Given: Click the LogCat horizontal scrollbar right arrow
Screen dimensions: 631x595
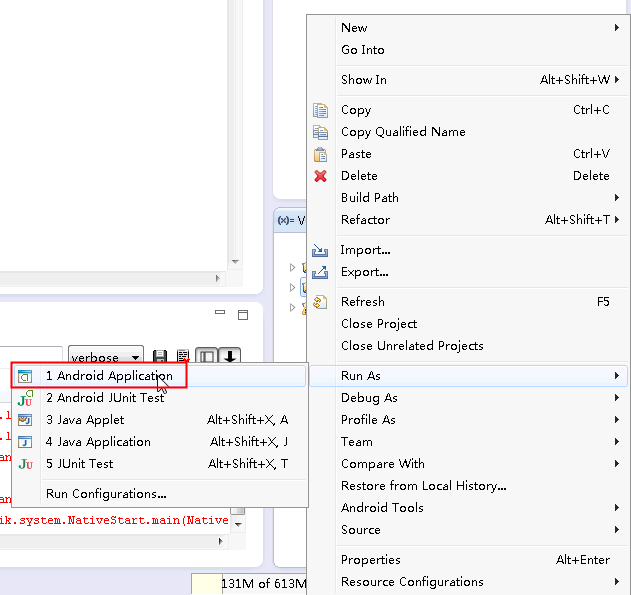Looking at the screenshot, I should (x=220, y=541).
